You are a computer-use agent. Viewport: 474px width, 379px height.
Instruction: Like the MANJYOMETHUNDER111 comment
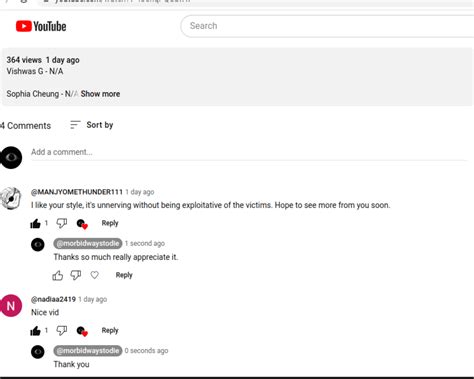35,224
